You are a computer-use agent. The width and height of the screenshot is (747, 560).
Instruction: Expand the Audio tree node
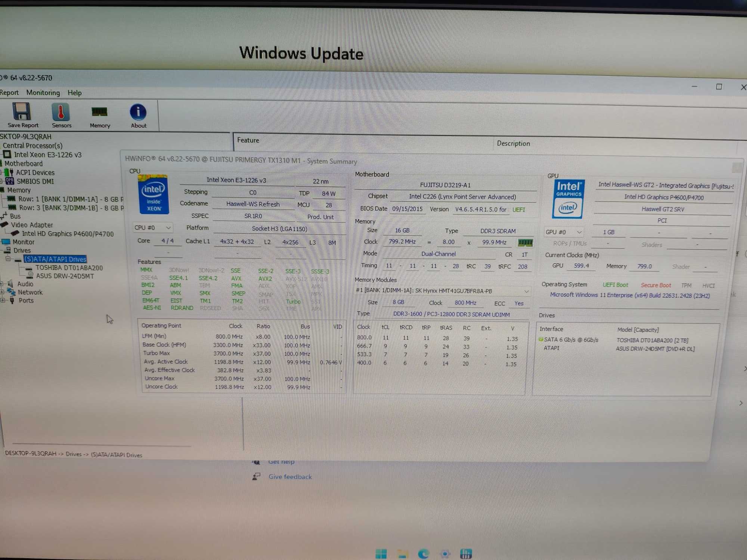[x=2, y=284]
